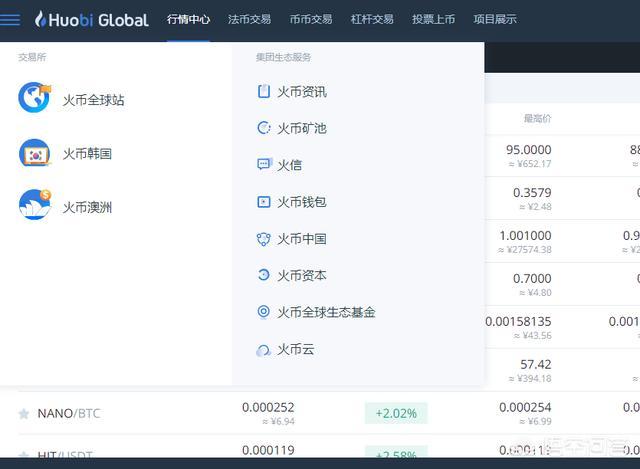
Task: Go to 法币交易 menu
Action: 248,19
